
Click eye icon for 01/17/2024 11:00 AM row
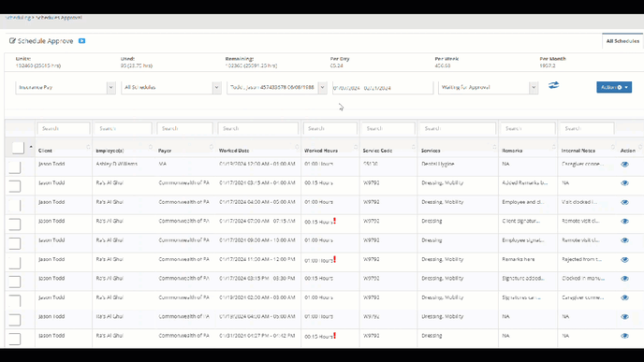tap(624, 259)
